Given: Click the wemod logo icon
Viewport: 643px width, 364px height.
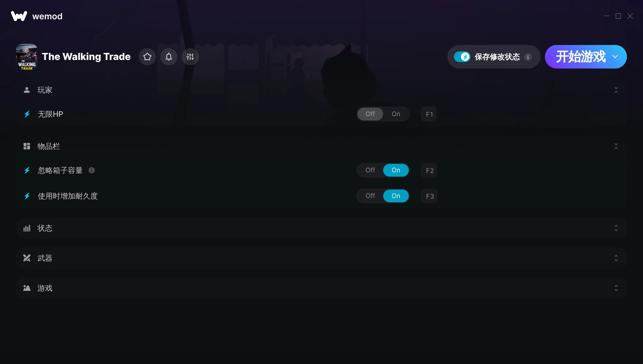Looking at the screenshot, I should [x=19, y=16].
